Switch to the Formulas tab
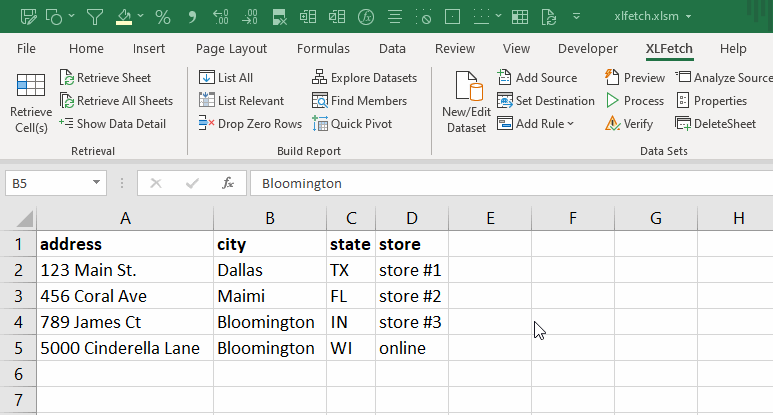The image size is (773, 415). point(323,48)
